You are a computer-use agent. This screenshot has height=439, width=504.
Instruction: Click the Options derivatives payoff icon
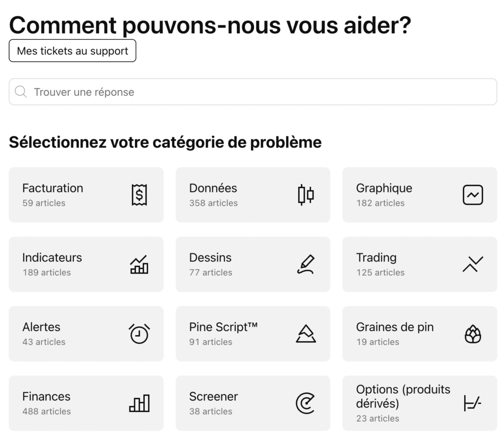[x=472, y=403]
